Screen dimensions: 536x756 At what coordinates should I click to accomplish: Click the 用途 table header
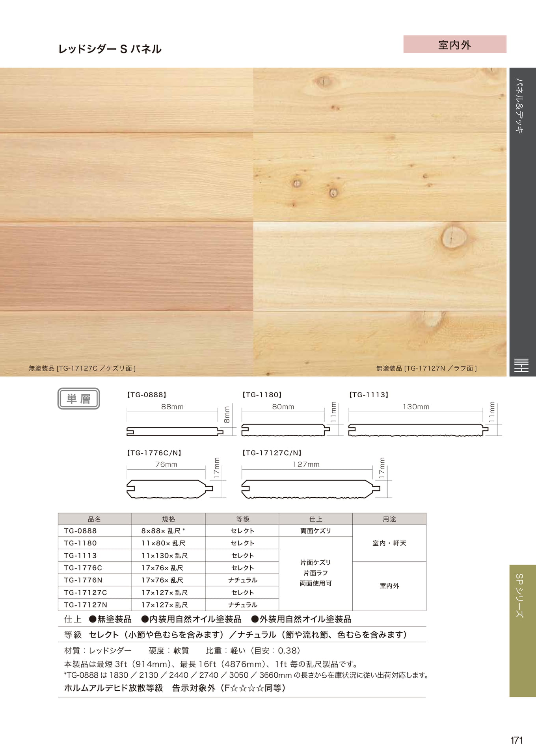pos(389,519)
